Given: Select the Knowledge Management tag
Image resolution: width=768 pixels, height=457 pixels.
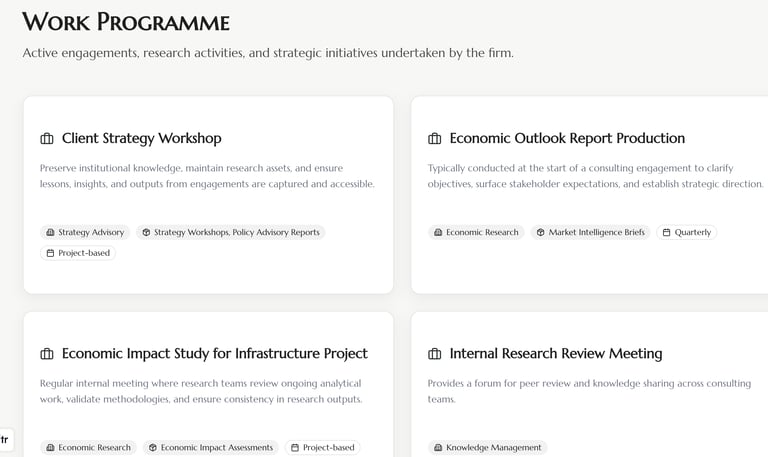Looking at the screenshot, I should [488, 448].
